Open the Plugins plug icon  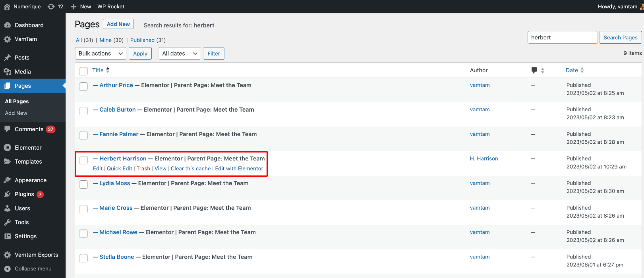(x=7, y=194)
